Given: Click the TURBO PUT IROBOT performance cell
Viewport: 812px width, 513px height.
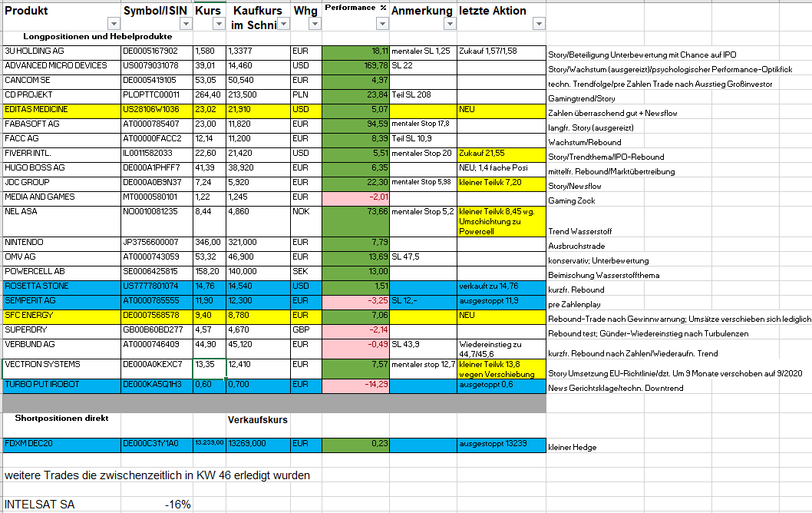Looking at the screenshot, I should pos(355,384).
